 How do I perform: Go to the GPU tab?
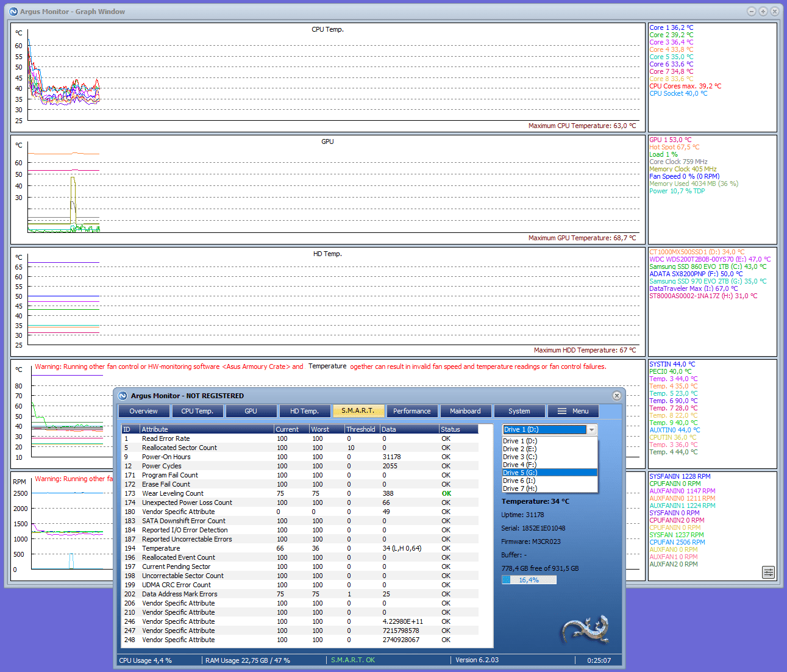[251, 411]
